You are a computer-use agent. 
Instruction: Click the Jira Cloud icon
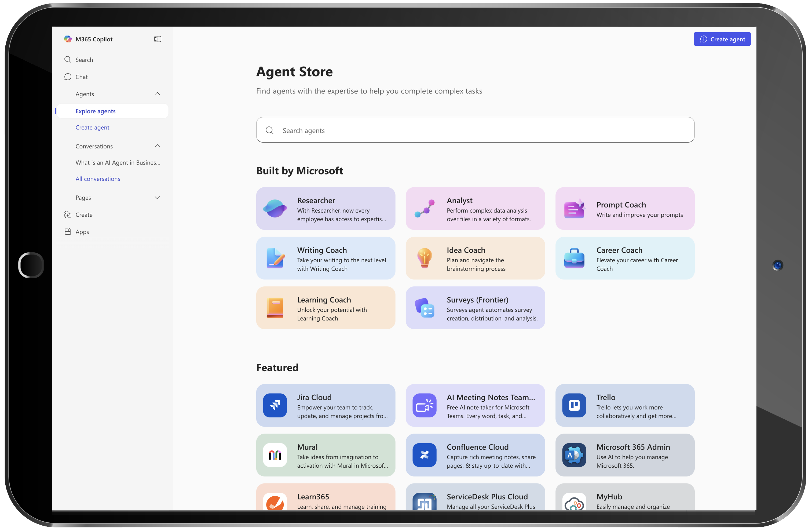pos(275,405)
